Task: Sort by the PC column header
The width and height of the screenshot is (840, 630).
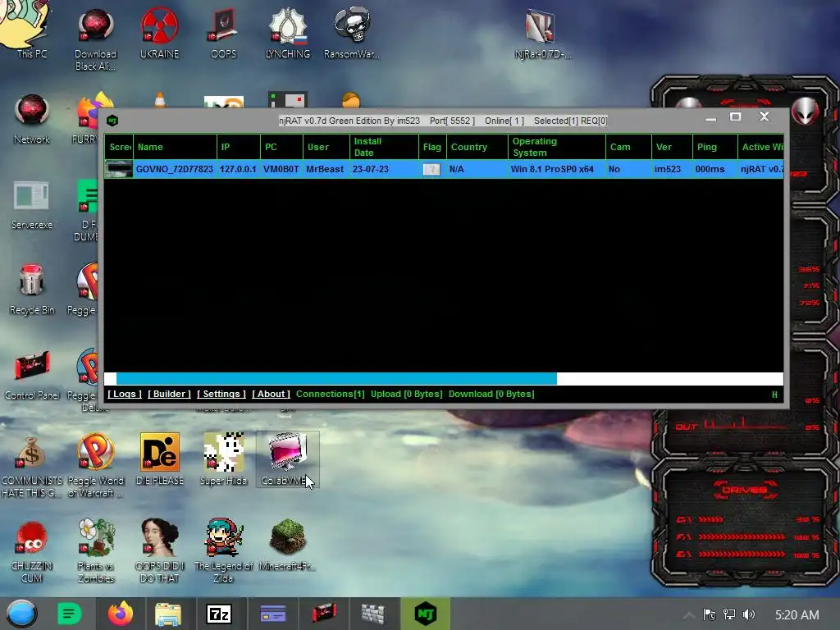Action: point(282,147)
